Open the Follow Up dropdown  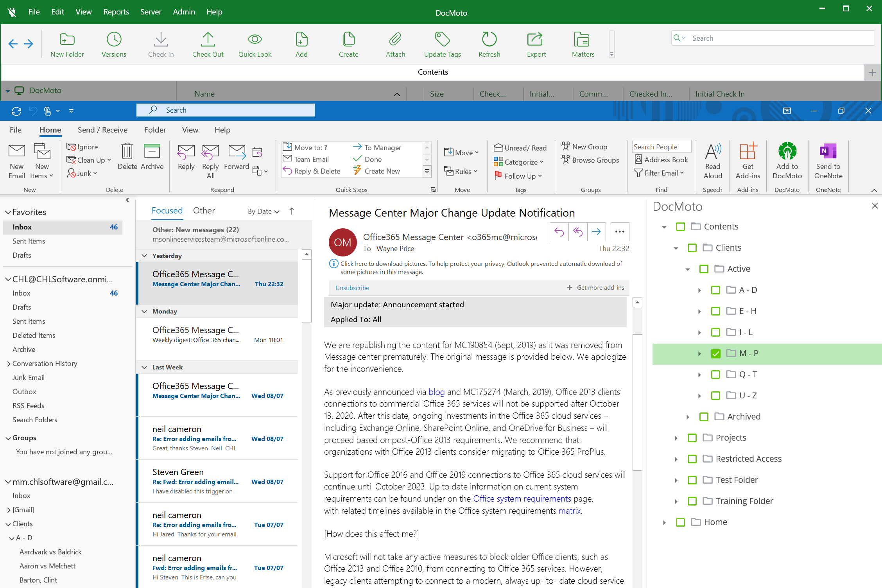[518, 176]
